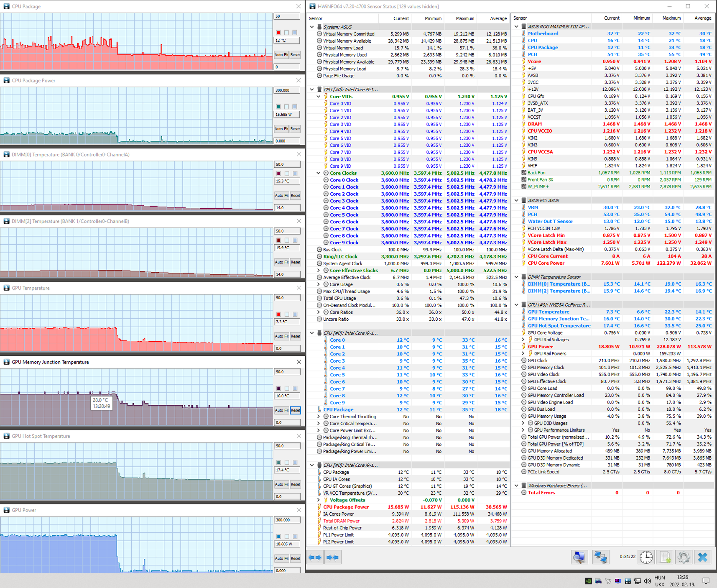
Task: Expand the Core Effective Clocks node
Action: point(319,271)
